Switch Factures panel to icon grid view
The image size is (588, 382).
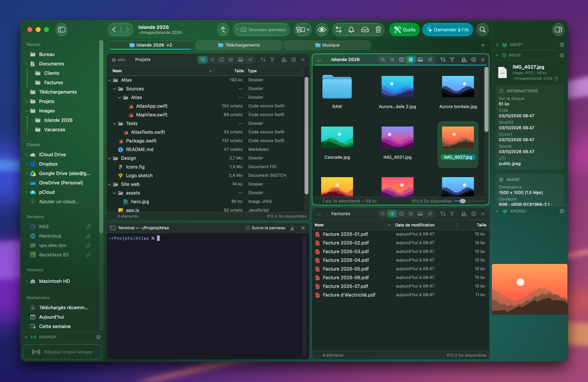411,214
